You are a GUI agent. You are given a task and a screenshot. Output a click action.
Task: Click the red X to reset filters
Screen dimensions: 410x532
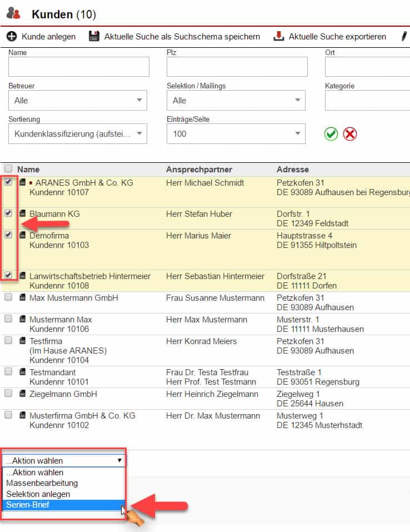[350, 134]
